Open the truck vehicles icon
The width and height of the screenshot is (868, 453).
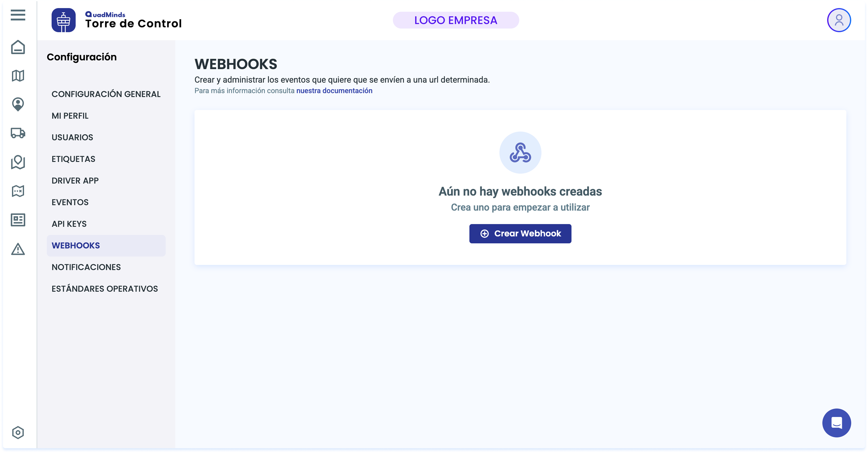[18, 133]
